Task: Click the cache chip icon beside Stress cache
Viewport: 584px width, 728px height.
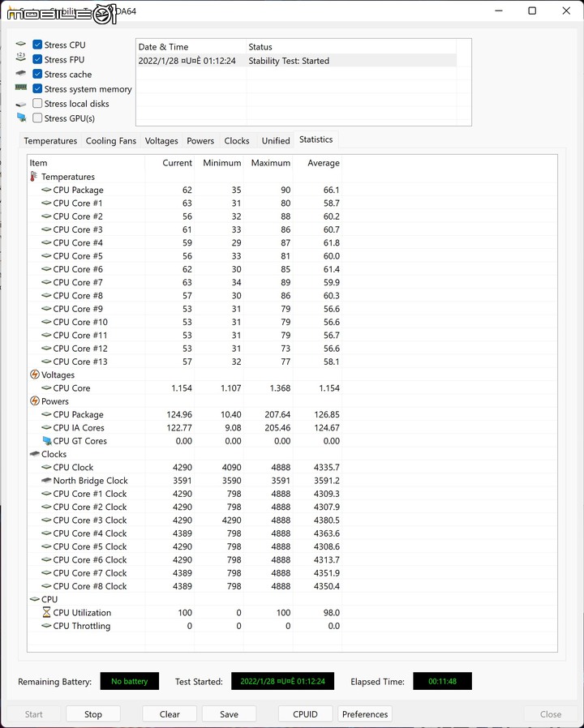Action: [21, 73]
